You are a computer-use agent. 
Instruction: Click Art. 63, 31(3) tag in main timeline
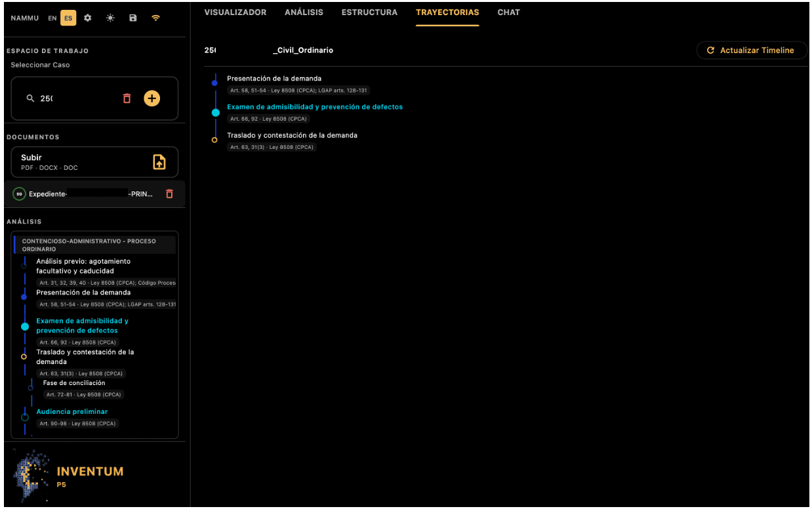pyautogui.click(x=272, y=147)
